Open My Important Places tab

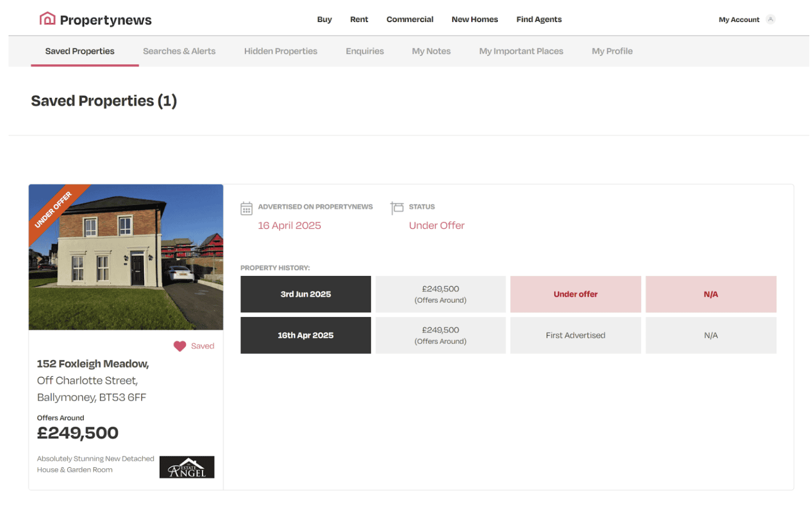coord(521,51)
